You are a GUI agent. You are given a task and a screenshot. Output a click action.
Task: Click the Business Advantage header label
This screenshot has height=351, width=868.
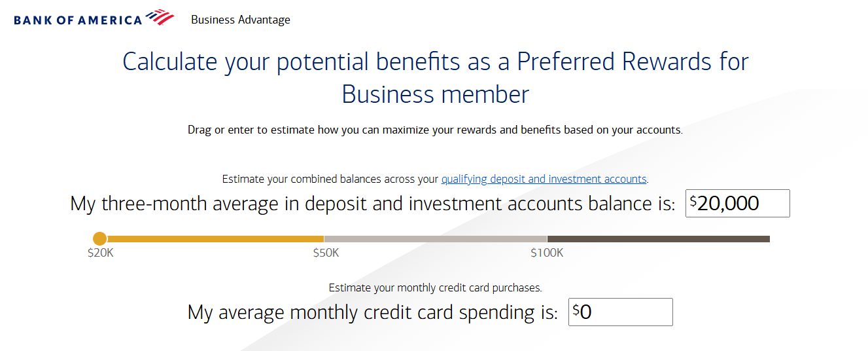(x=240, y=20)
